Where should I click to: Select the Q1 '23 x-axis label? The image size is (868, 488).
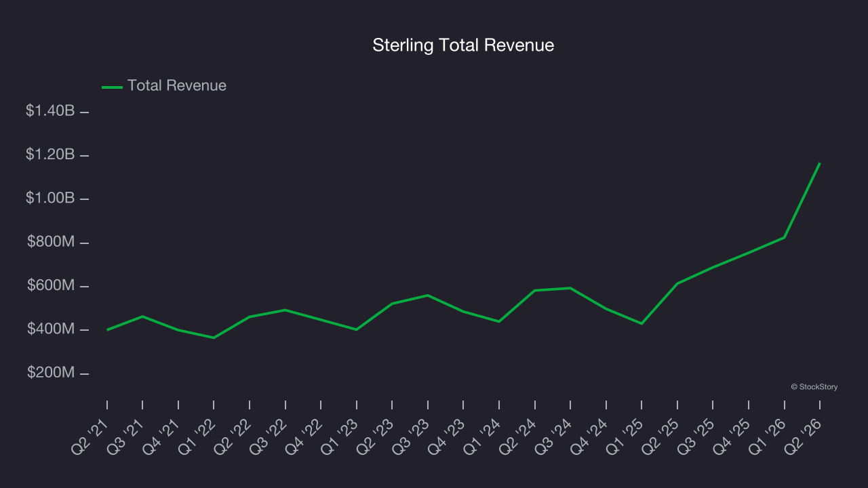click(340, 436)
